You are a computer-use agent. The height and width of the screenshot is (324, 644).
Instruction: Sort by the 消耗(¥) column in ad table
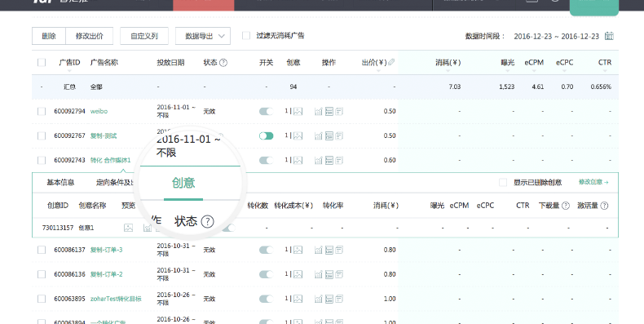pyautogui.click(x=448, y=71)
